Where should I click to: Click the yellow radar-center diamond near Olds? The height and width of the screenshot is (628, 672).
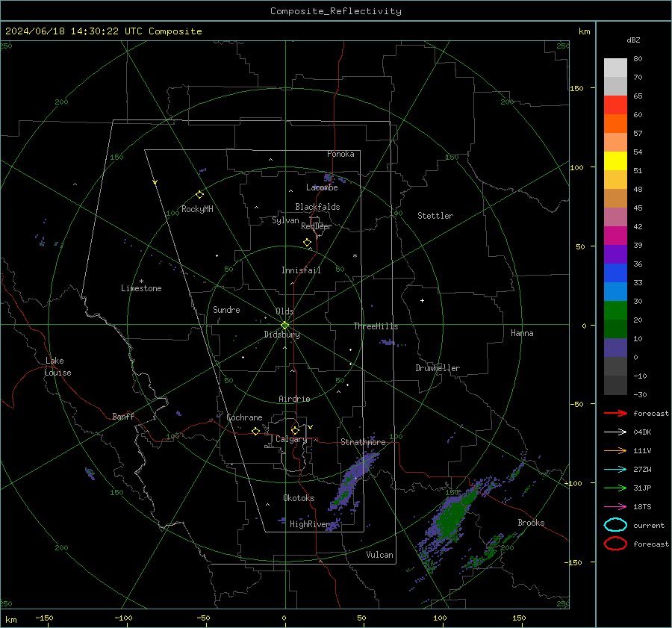pos(284,326)
